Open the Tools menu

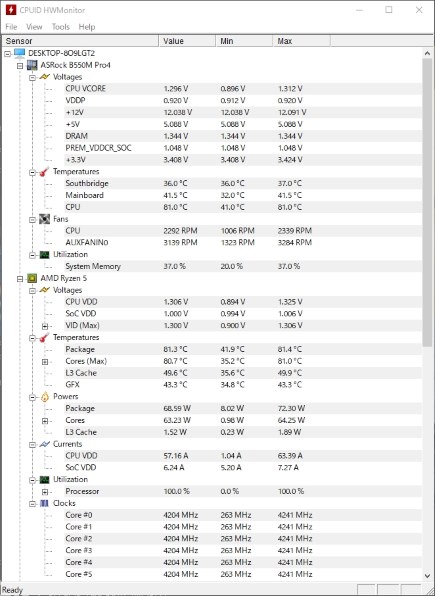[61, 27]
